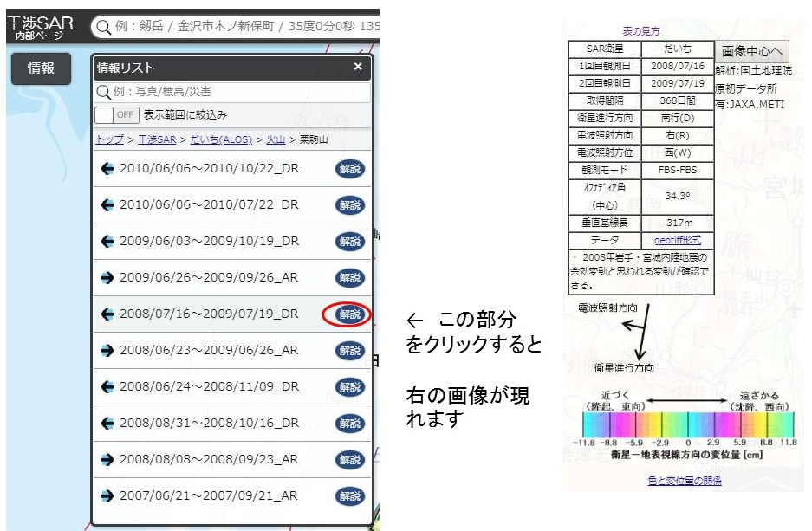Click table cell 34.3°

point(678,196)
